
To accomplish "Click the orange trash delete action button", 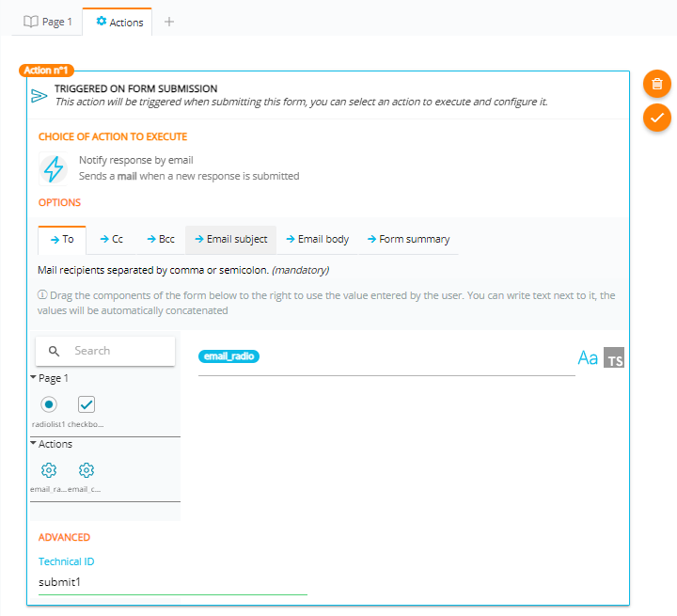I will click(x=657, y=84).
